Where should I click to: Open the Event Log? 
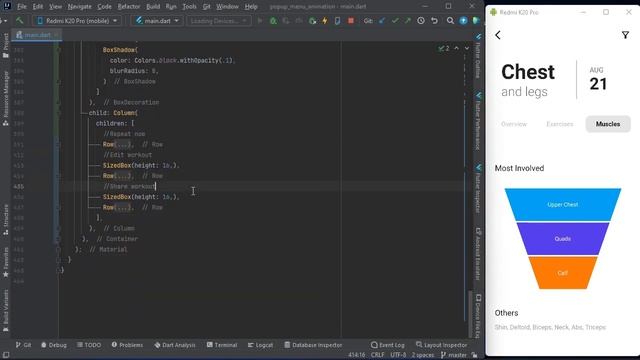point(388,345)
